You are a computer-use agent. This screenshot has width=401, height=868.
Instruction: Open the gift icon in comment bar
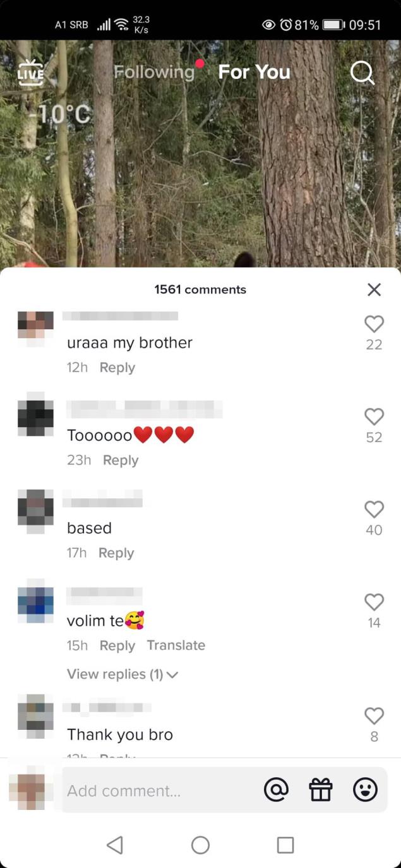[x=321, y=790]
